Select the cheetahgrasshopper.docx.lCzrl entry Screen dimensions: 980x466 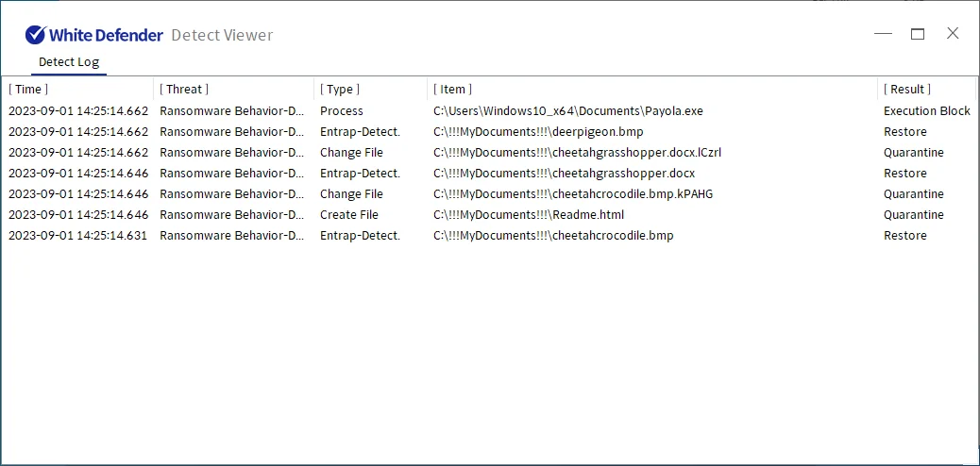pyautogui.click(x=577, y=153)
